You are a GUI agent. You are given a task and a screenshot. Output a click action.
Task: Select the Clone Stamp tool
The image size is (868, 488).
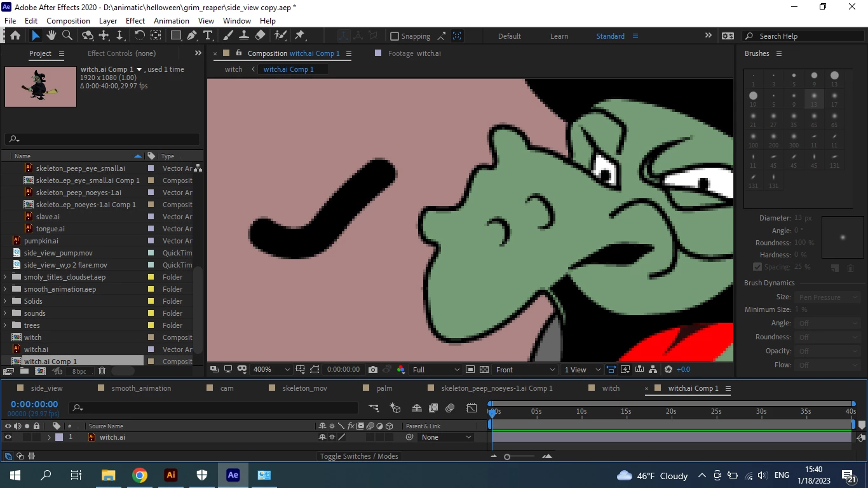(243, 36)
